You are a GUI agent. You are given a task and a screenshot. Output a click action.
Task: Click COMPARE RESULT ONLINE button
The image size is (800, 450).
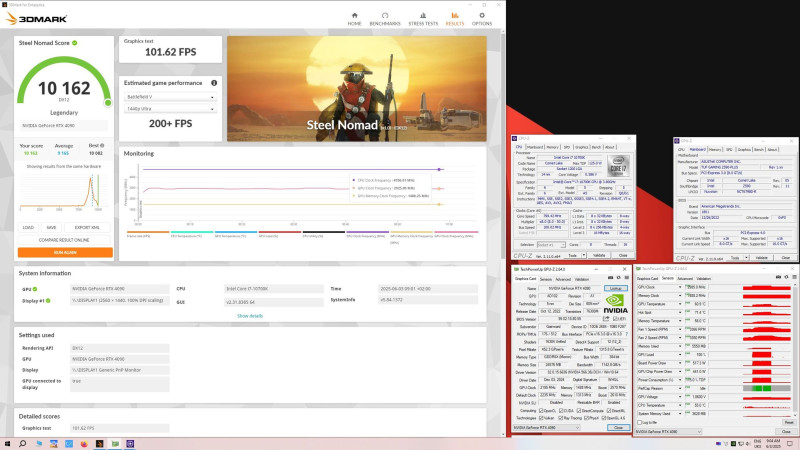click(x=64, y=240)
